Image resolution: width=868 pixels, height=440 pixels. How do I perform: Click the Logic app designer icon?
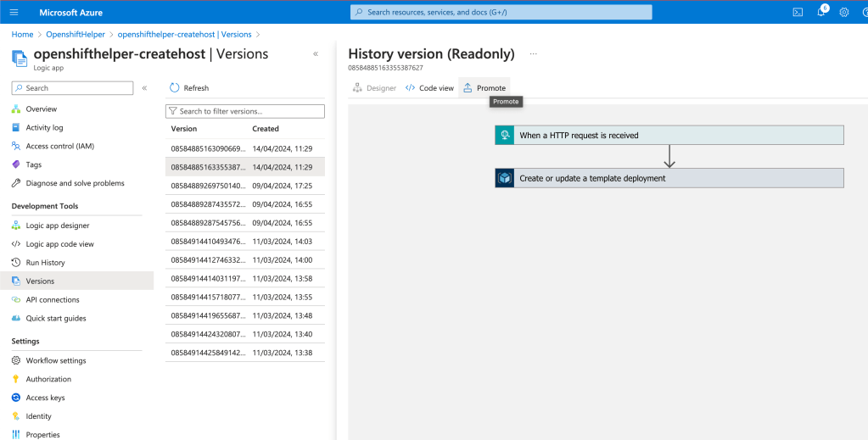[x=16, y=226]
